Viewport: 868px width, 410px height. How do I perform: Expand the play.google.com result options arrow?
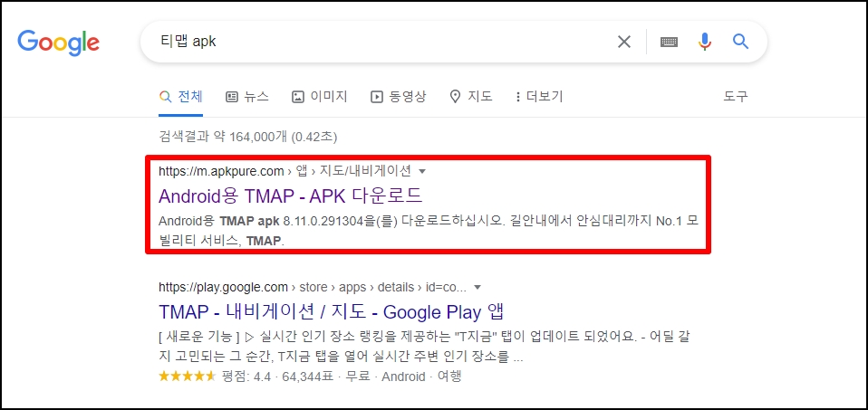coord(477,287)
